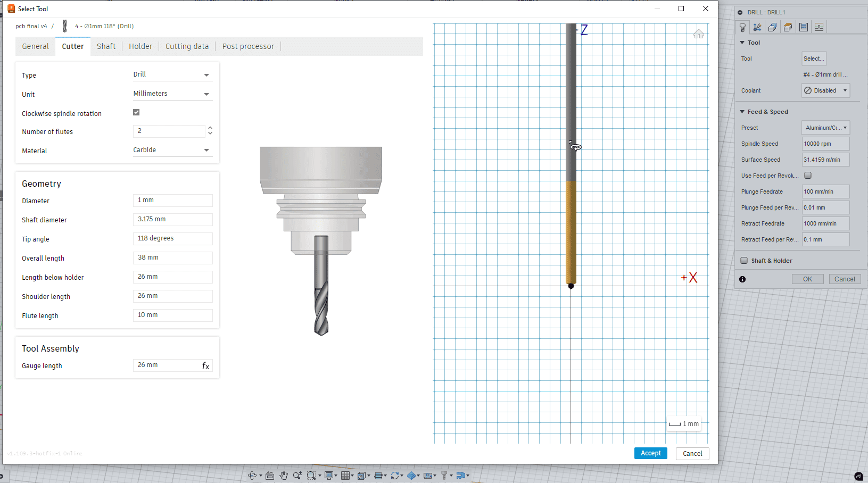Click the machine display icon in navigation bar

pos(427,476)
